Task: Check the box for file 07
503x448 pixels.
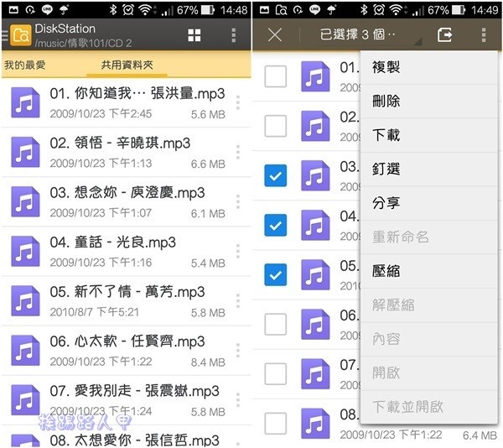Action: click(276, 374)
